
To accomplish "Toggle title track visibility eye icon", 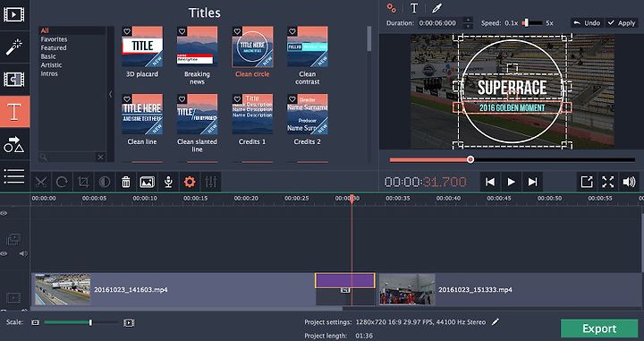I will pyautogui.click(x=4, y=213).
